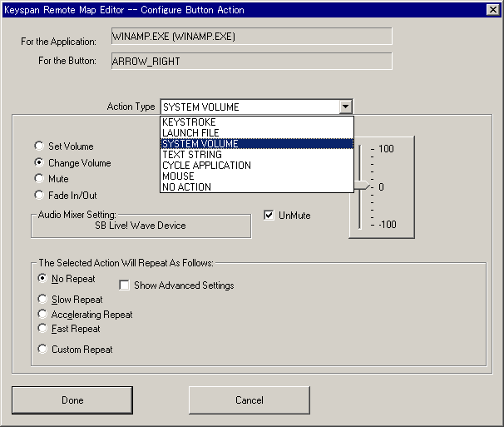Image resolution: width=504 pixels, height=427 pixels.
Task: Click the Cancel button
Action: (249, 400)
